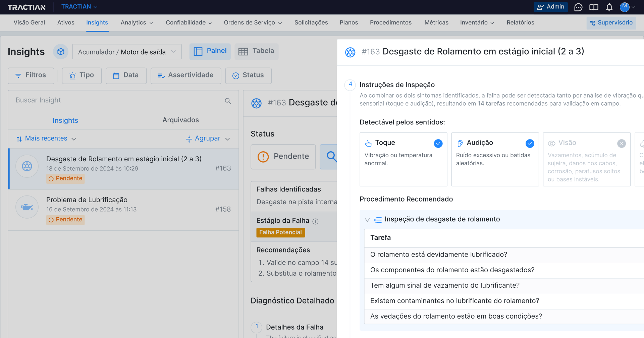
Task: Switch to the Arquivados tab
Action: [x=180, y=120]
